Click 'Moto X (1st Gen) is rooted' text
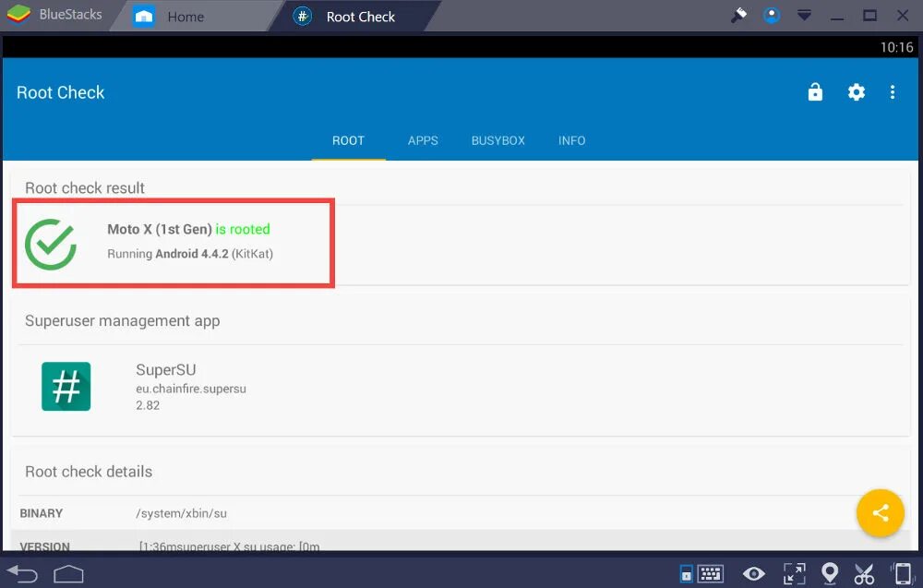The image size is (923, 588). (188, 229)
